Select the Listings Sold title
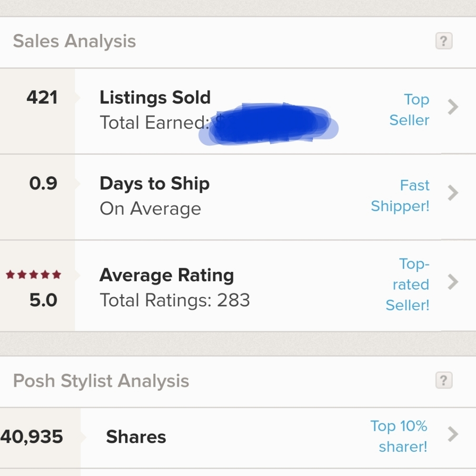The height and width of the screenshot is (476, 476). 155,98
